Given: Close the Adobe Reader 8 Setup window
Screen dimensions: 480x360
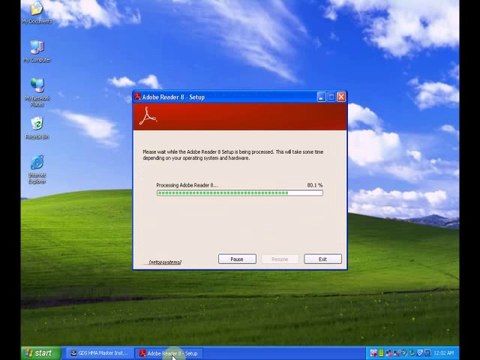Looking at the screenshot, I should [341, 97].
